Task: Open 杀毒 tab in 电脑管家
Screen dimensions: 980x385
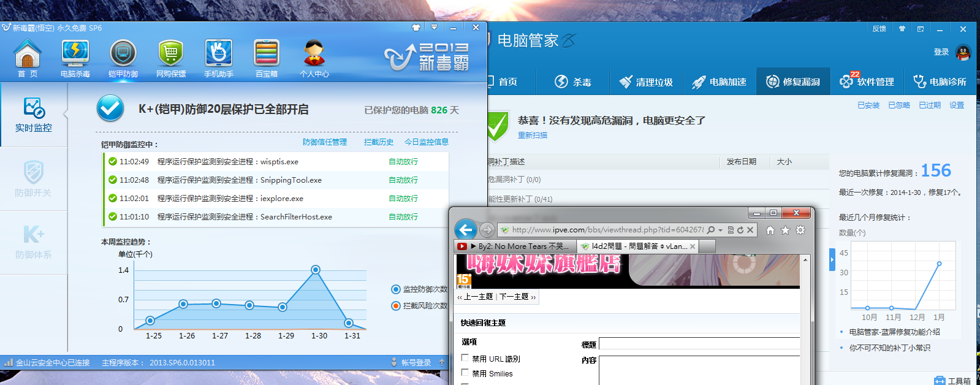Action: [573, 82]
